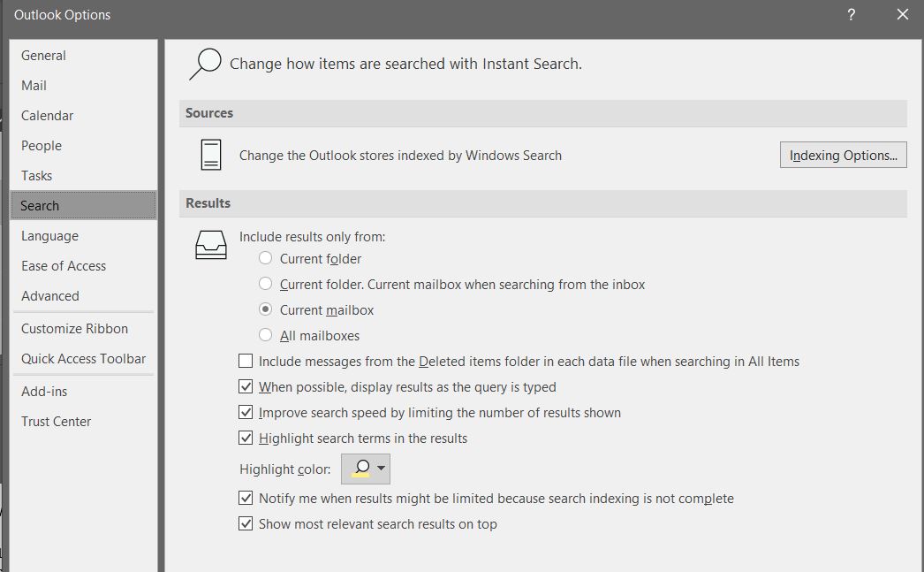The width and height of the screenshot is (924, 572).
Task: Open the Trust Center category
Action: [x=83, y=422]
